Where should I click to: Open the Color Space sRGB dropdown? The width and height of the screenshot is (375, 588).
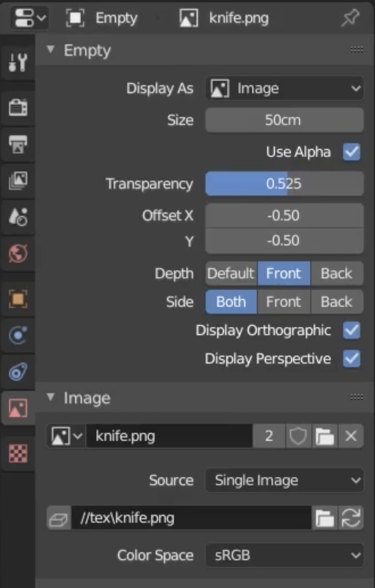[284, 555]
